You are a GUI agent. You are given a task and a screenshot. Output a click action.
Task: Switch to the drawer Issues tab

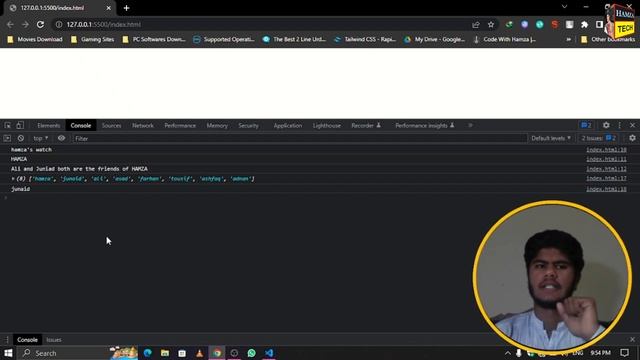53,340
